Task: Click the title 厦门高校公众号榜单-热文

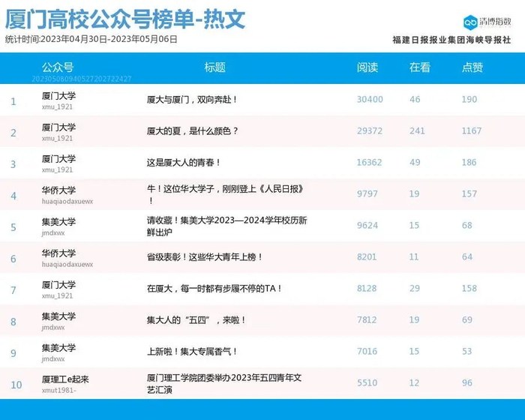Action: [x=125, y=19]
